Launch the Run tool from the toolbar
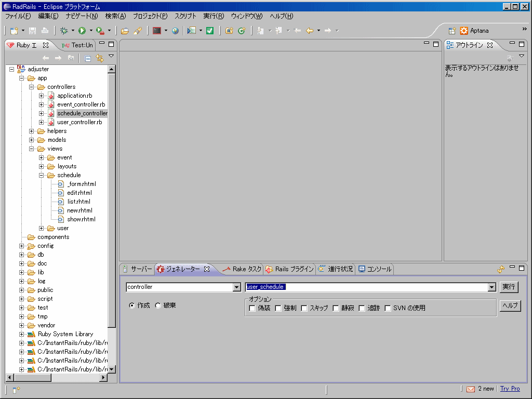Screen dimensions: 532x399 point(82,31)
